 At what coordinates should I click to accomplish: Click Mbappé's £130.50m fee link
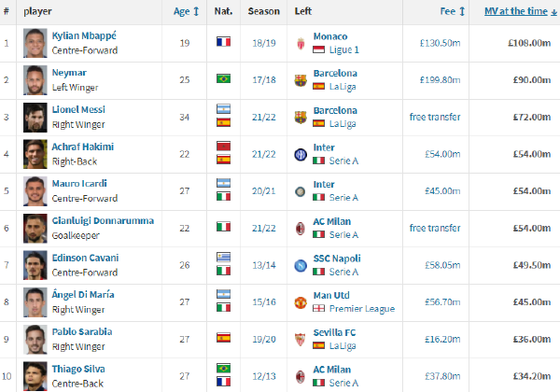(x=440, y=43)
